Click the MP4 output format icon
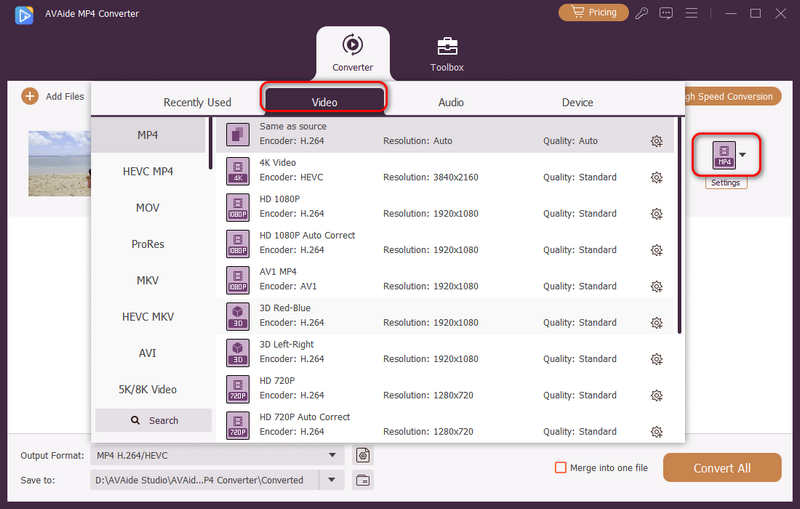The height and width of the screenshot is (509, 800). pos(722,155)
